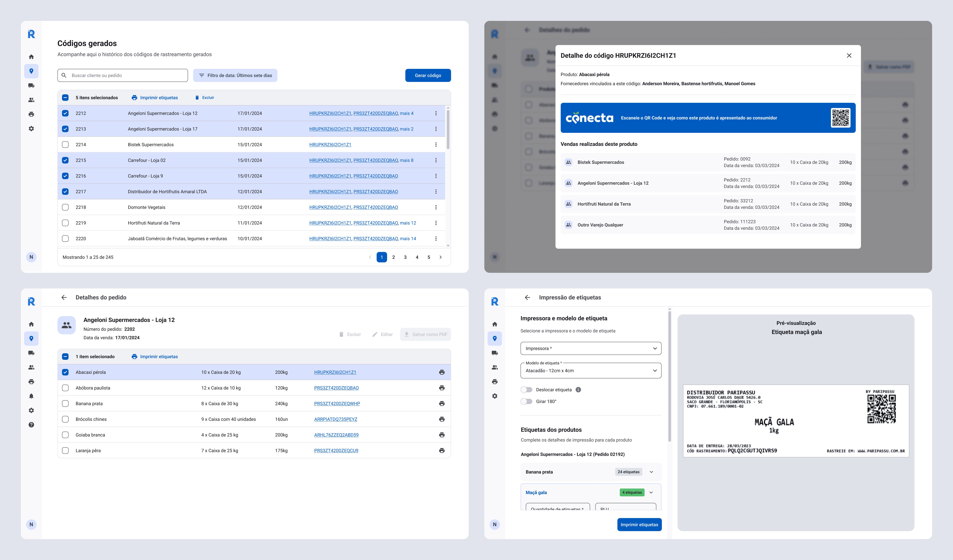Open the people icon in Códigos gerados sidebar

[31, 100]
